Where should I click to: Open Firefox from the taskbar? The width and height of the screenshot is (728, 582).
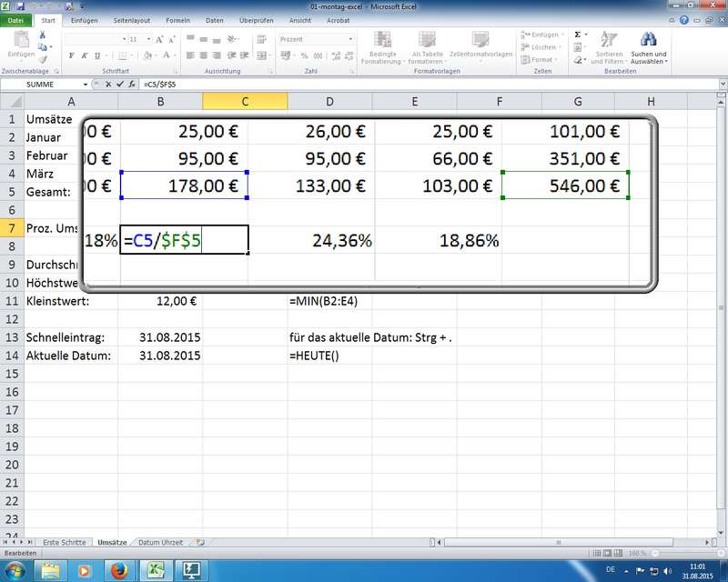point(117,569)
